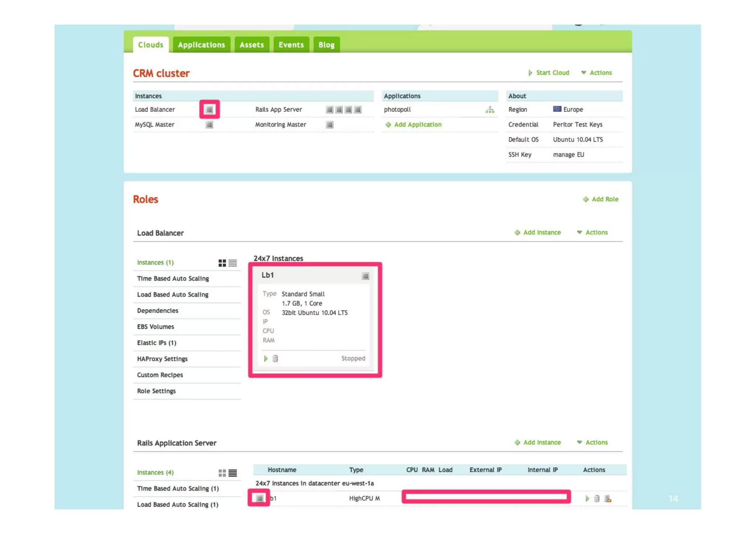
Task: Click the Load Balancer instance status square
Action: (x=209, y=110)
